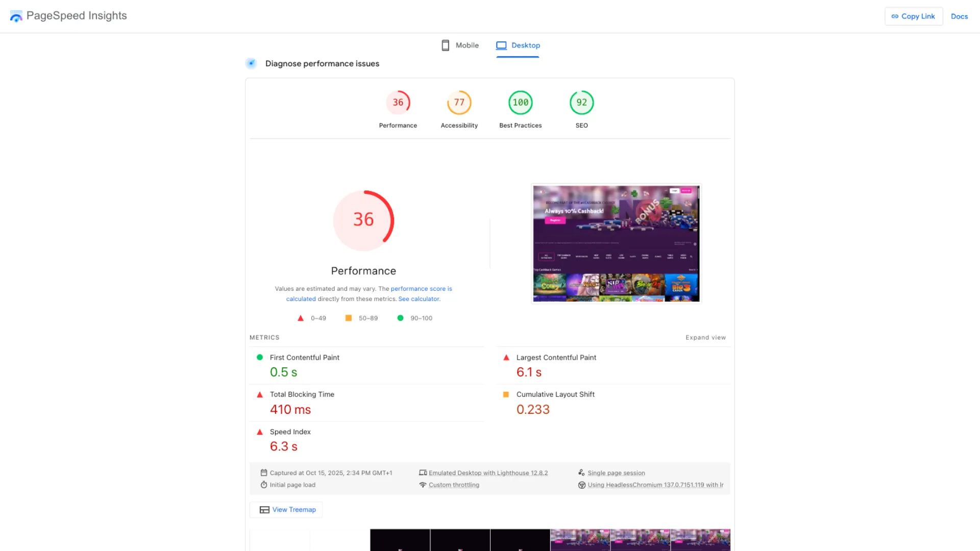Switch to the Mobile tab

pos(459,45)
